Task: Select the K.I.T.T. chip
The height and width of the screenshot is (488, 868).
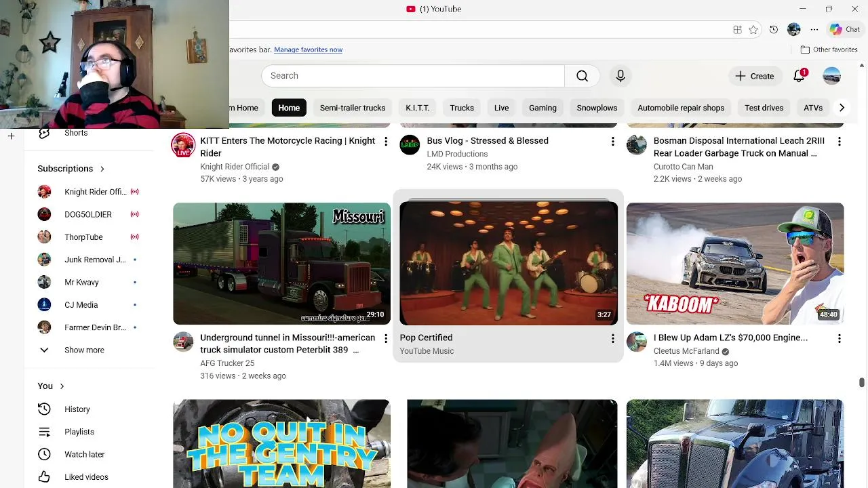Action: point(418,108)
